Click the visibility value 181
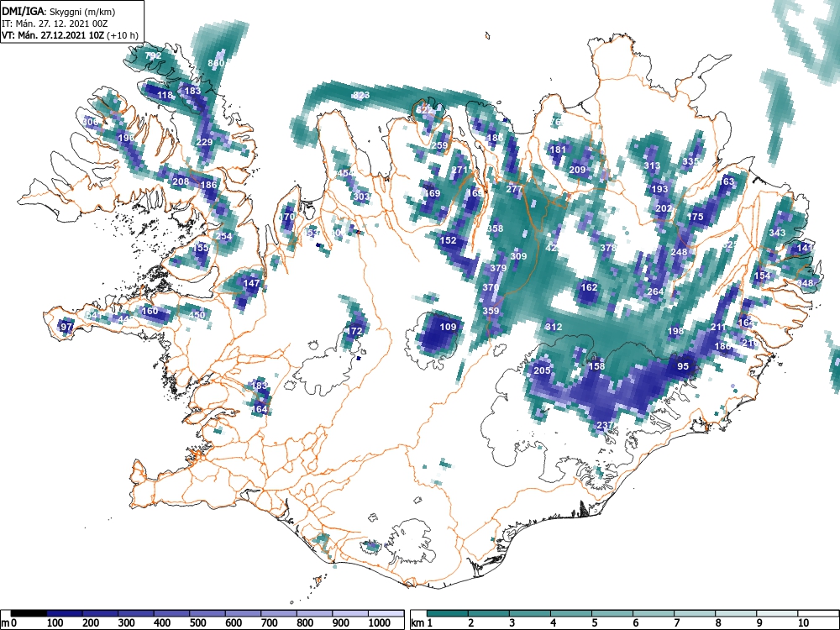The height and width of the screenshot is (630, 840). tap(558, 150)
